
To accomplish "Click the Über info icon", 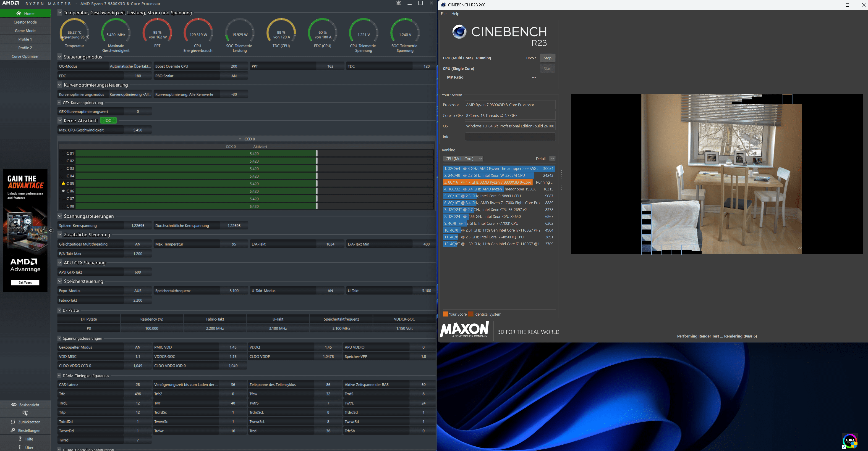I will pyautogui.click(x=20, y=447).
